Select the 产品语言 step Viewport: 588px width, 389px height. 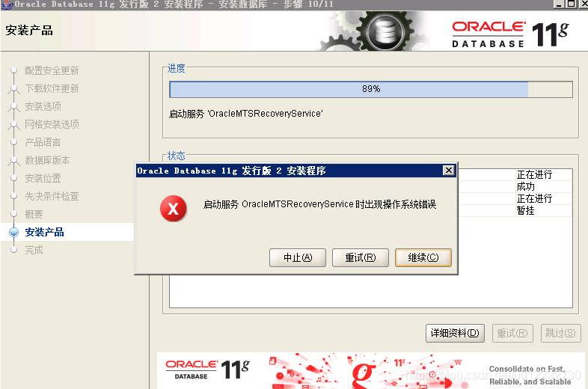point(43,142)
